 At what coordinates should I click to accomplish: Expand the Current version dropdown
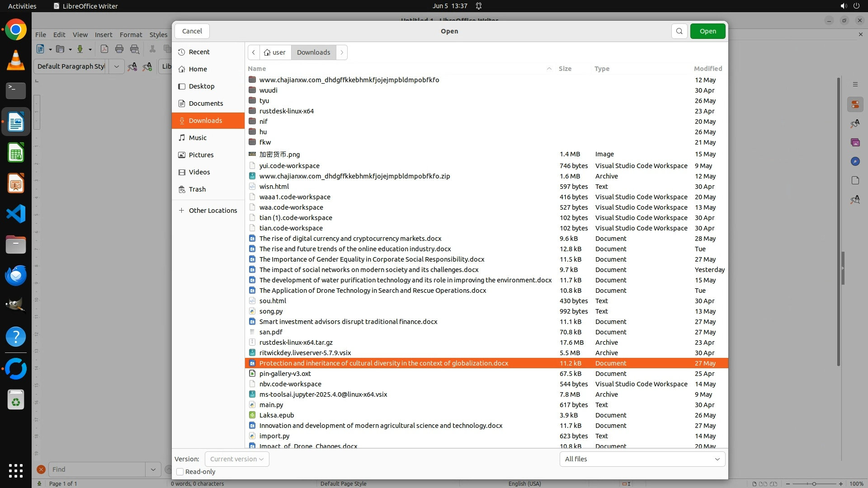click(237, 459)
